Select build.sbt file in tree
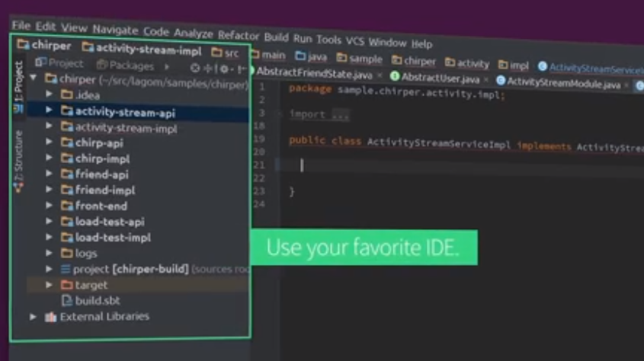The image size is (644, 361). tap(91, 301)
